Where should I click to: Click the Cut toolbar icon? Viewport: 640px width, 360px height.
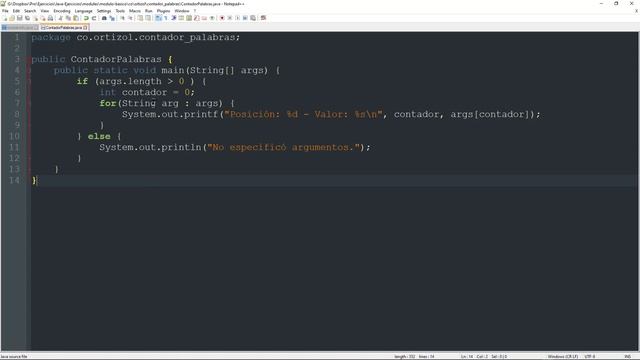coord(60,18)
